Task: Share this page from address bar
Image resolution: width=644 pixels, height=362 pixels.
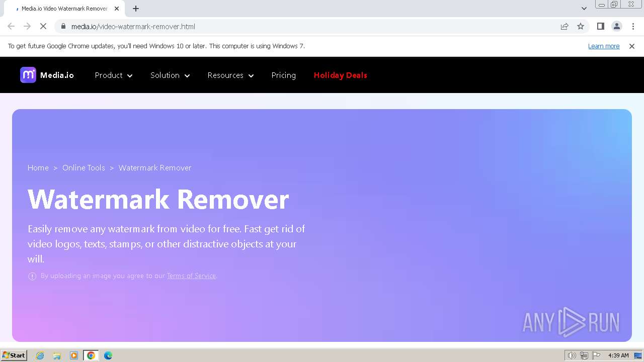Action: [565, 26]
